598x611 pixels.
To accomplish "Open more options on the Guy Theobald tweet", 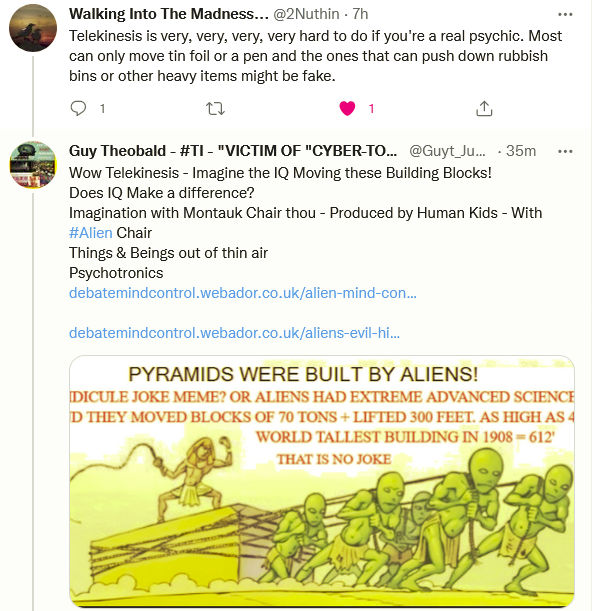I will (x=565, y=151).
